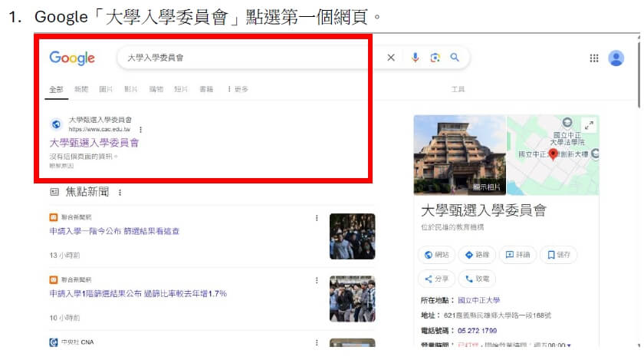Open the 國立中正大學 location link
The height and width of the screenshot is (360, 644).
[479, 300]
